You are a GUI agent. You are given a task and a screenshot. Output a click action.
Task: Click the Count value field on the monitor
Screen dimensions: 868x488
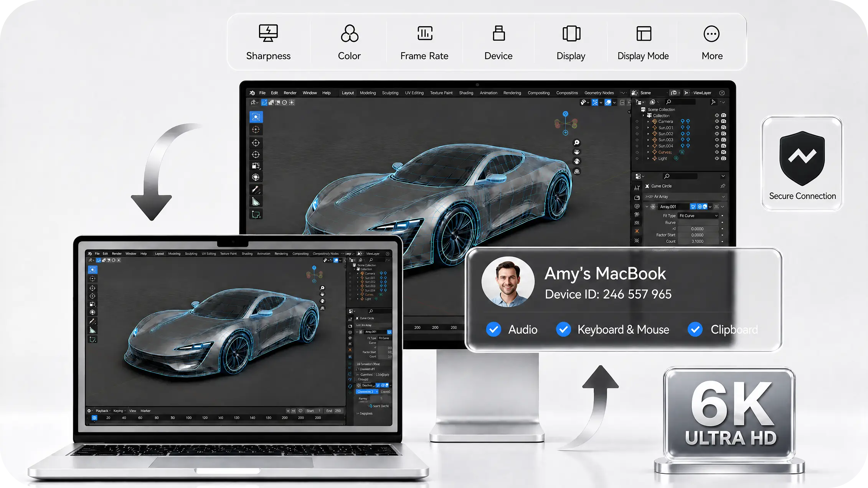pyautogui.click(x=698, y=241)
